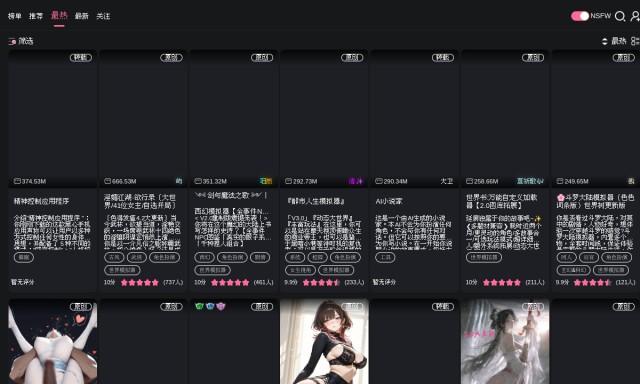
Task: Click the green face emoji on second-row card
Action: tap(199, 306)
